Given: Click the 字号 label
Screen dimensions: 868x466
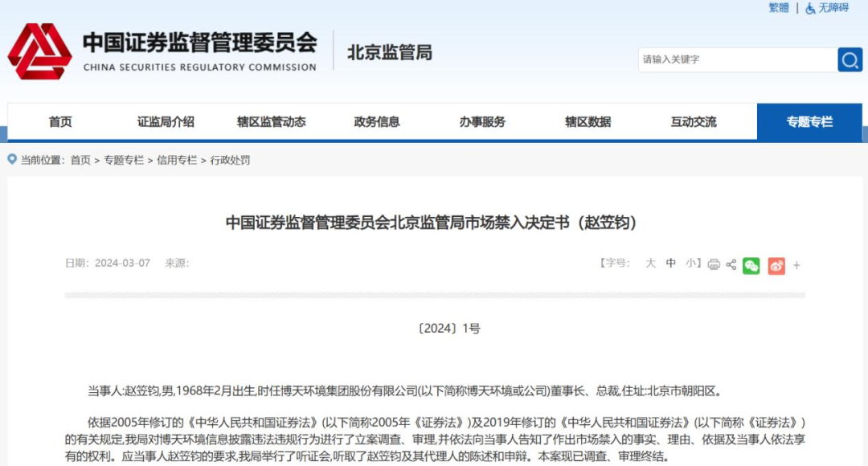Looking at the screenshot, I should (x=616, y=263).
